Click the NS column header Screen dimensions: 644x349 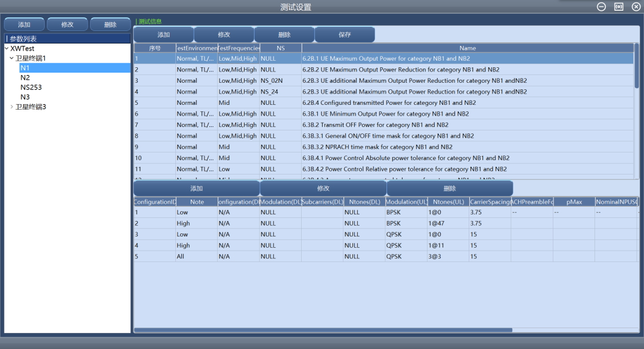click(280, 48)
